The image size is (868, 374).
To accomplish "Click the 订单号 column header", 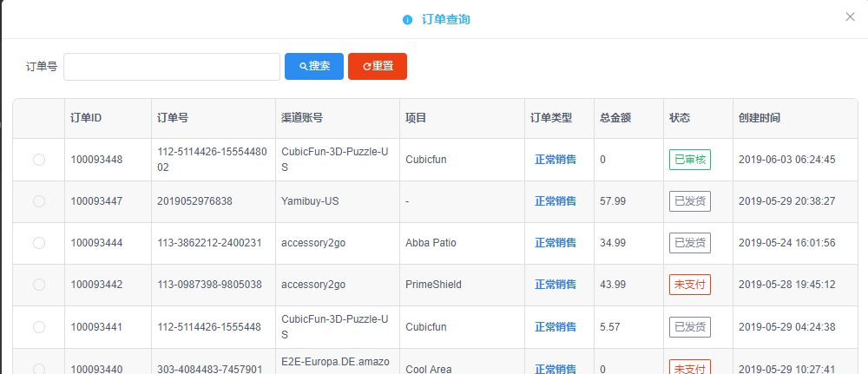I will 214,118.
